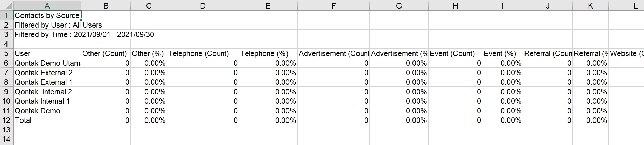
Task: Click the 'Telephone (Count)' header cell
Action: [x=202, y=54]
